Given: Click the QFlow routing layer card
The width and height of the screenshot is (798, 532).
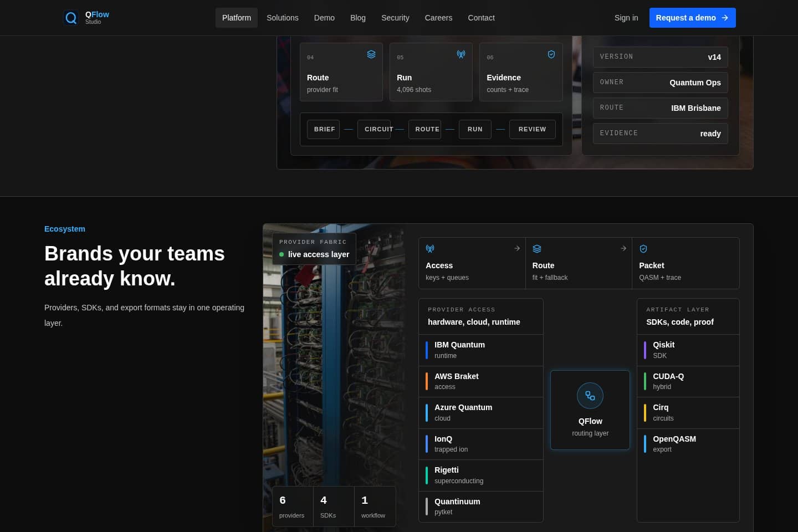Looking at the screenshot, I should click(590, 410).
